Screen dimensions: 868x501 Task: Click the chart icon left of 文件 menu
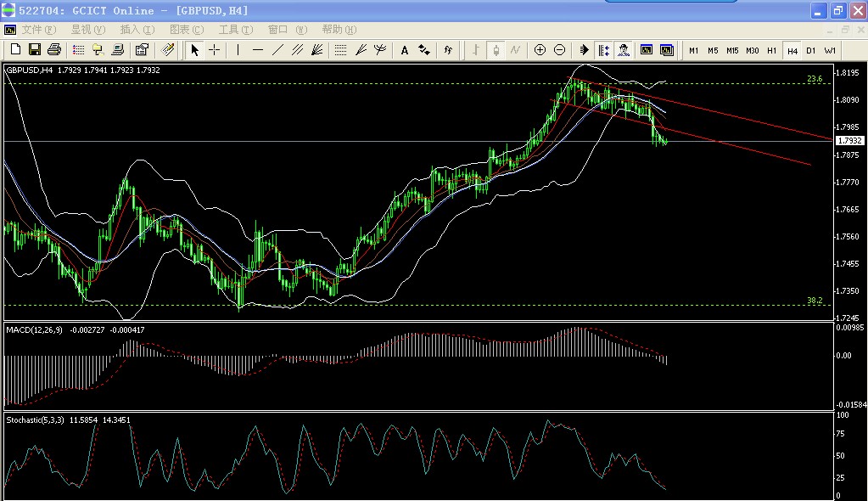tap(10, 30)
